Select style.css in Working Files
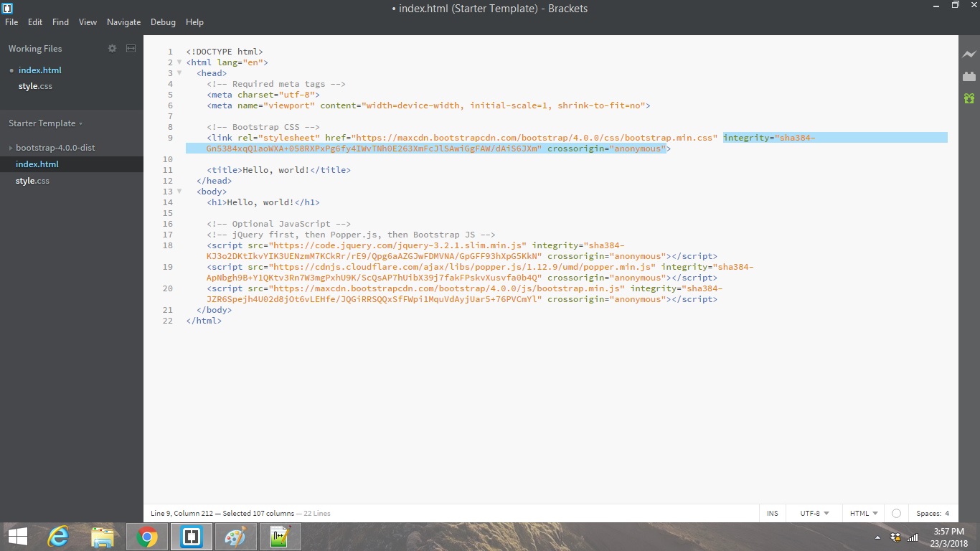The image size is (980, 551). pyautogui.click(x=35, y=86)
